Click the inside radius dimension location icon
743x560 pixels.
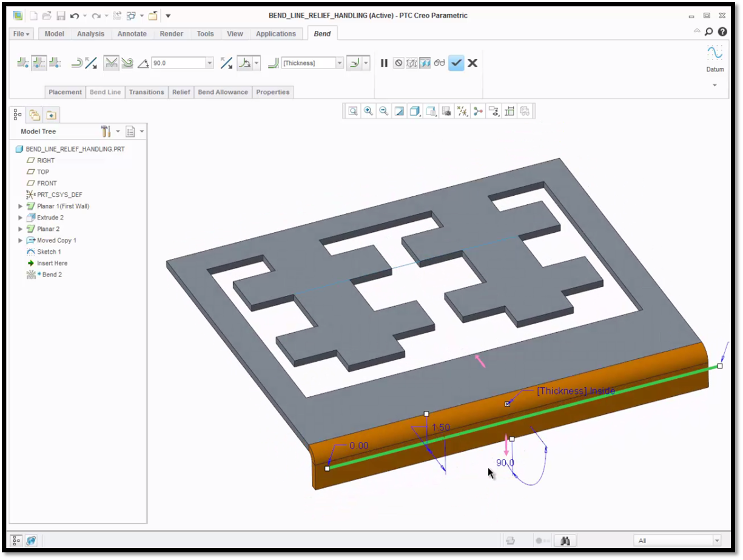354,62
